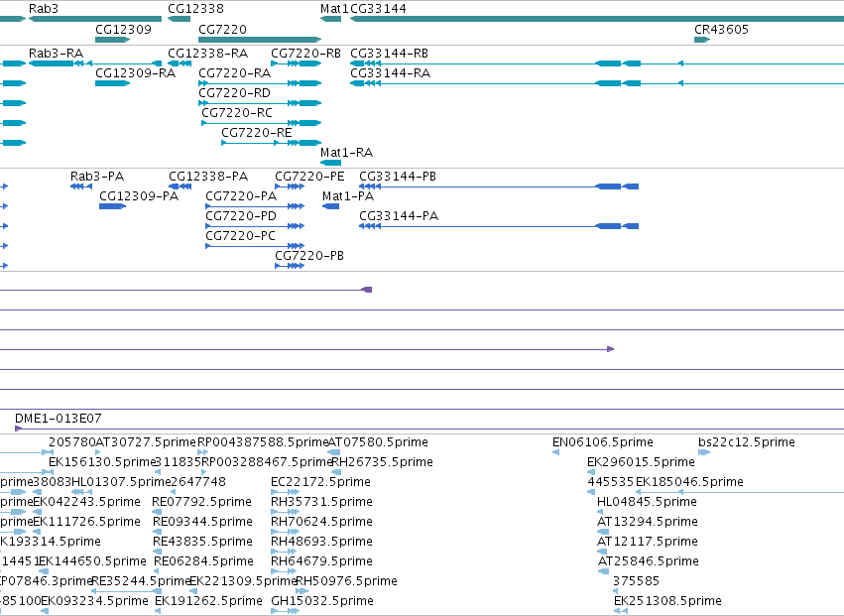Click the RE09344.5prime EST label
Screen dimensions: 844x616
tap(202, 522)
